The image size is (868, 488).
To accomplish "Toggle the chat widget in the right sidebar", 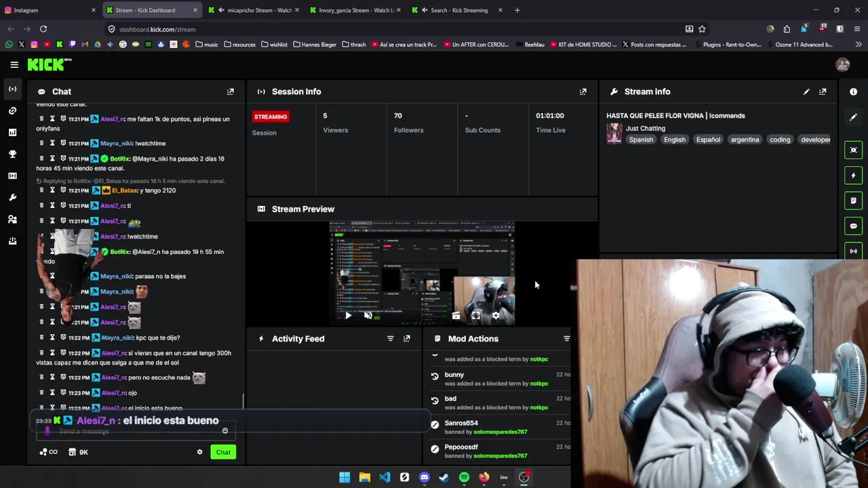I will [853, 226].
